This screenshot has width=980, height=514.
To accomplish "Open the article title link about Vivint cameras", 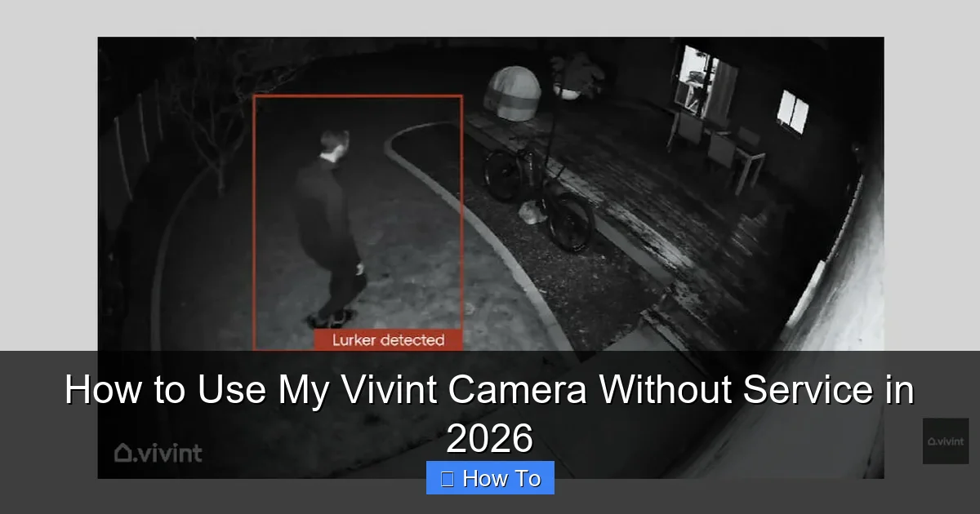I will click(x=490, y=390).
